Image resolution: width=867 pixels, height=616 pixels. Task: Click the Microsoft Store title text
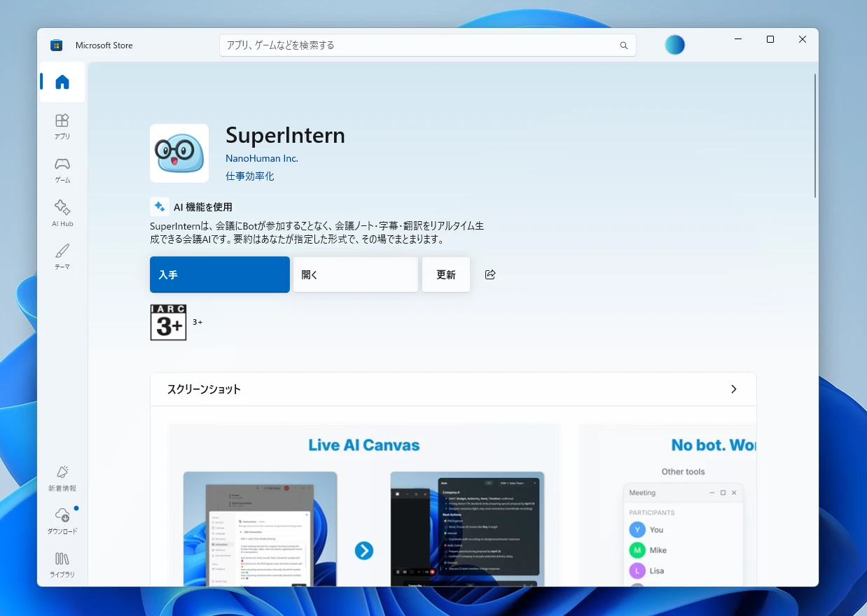click(104, 45)
